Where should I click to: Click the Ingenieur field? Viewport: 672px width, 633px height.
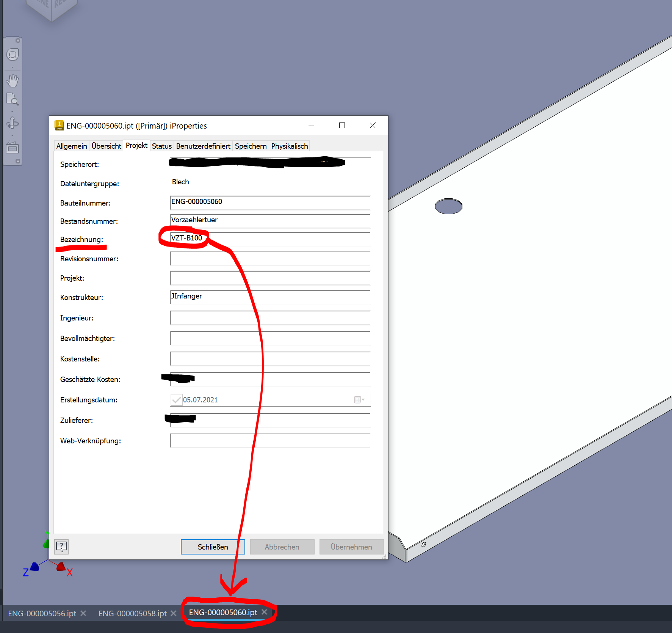270,318
